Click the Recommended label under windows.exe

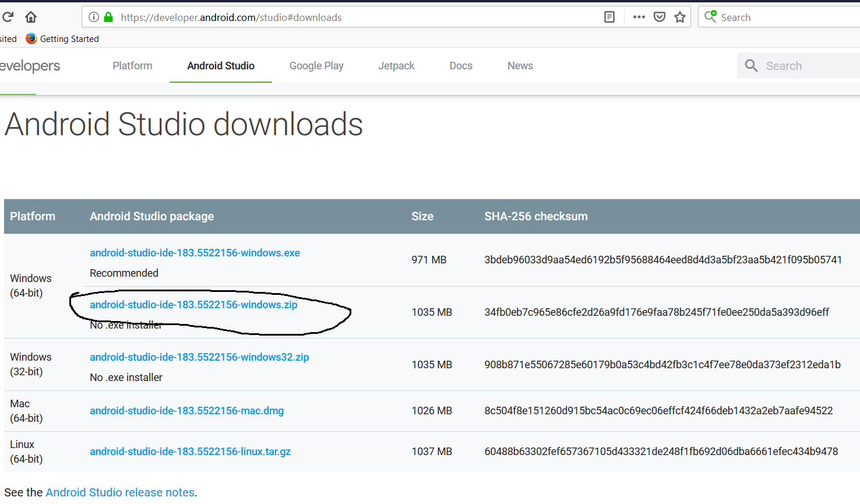(x=124, y=273)
